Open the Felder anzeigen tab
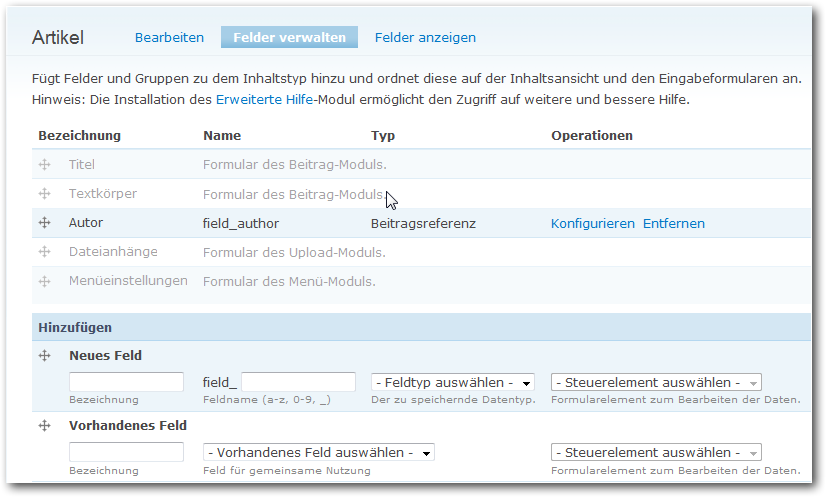The height and width of the screenshot is (497, 826). tap(425, 38)
